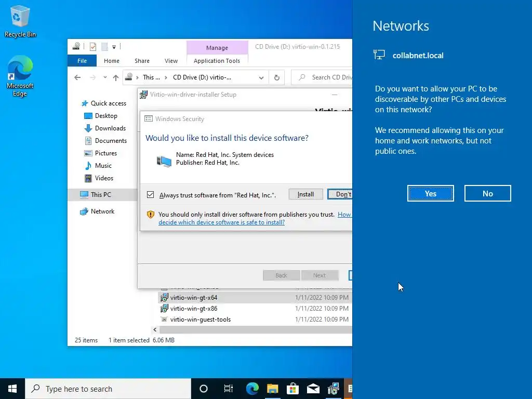Click Install in Windows Security dialog
This screenshot has width=532, height=399.
point(305,194)
